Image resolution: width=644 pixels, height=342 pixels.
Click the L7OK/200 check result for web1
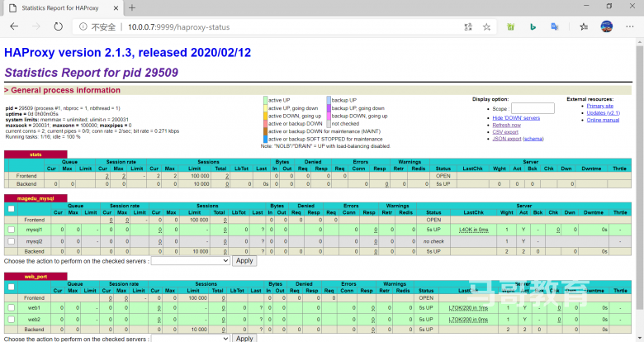468,308
